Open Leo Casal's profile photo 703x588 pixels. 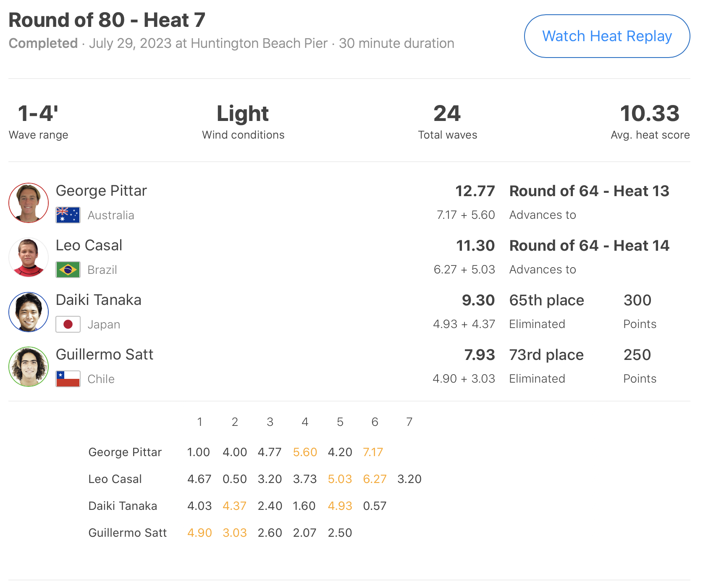(29, 257)
